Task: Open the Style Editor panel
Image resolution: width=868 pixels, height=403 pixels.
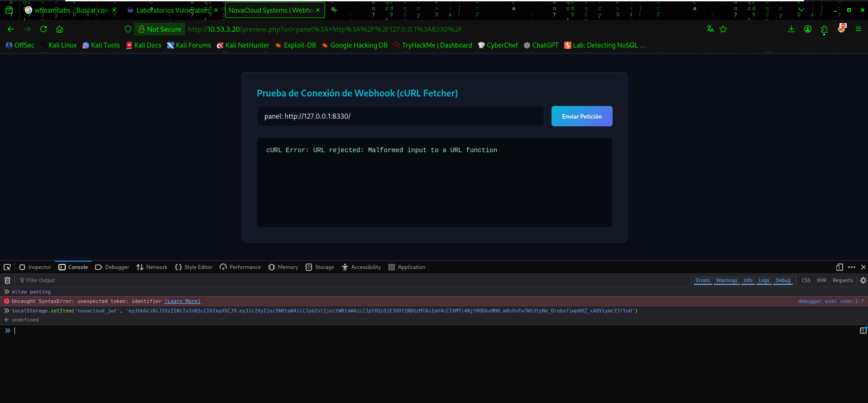Action: (193, 267)
